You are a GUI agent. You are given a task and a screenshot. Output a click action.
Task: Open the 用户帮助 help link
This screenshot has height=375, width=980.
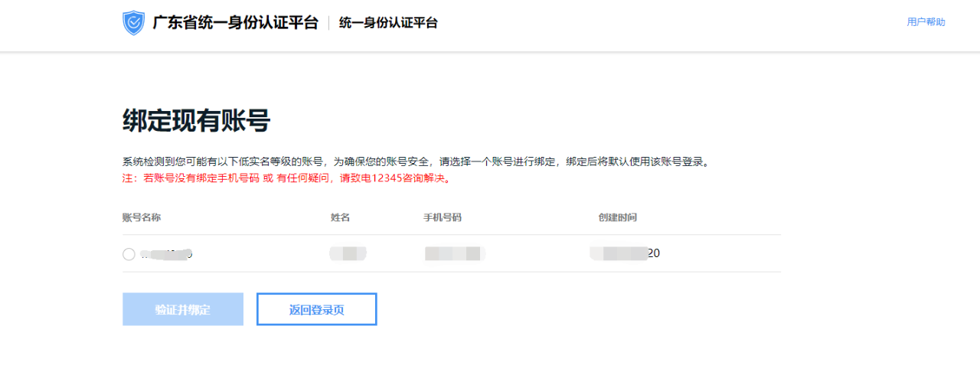pyautogui.click(x=926, y=22)
